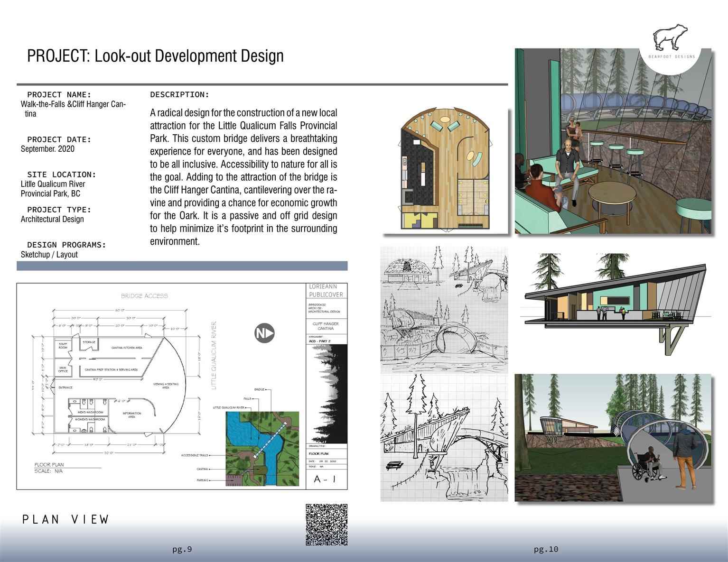Click "CLIFF HANGER CANTINA" in the title block
Image resolution: width=728 pixels, height=562 pixels.
326,326
